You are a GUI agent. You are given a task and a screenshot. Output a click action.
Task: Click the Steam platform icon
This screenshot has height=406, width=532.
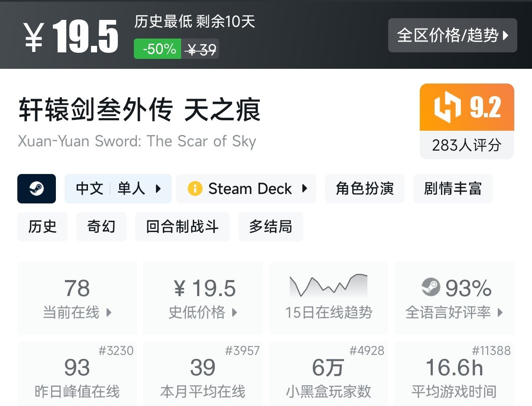pos(36,189)
